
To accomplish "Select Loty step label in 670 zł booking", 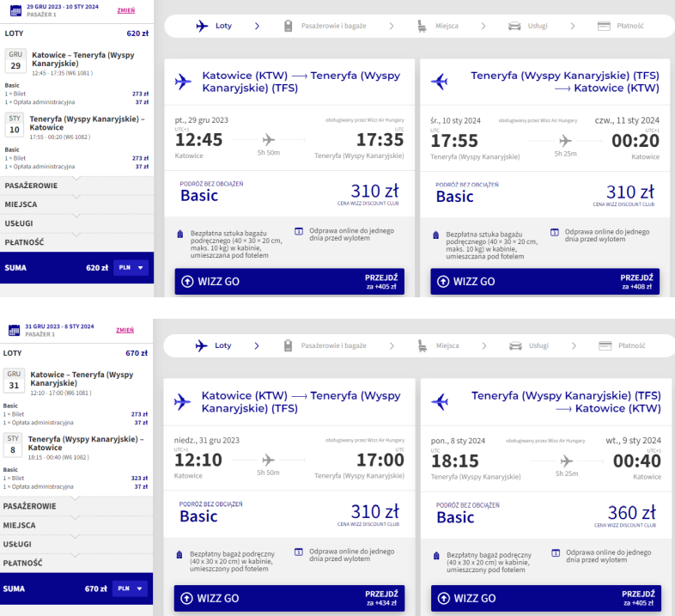I will 223,345.
